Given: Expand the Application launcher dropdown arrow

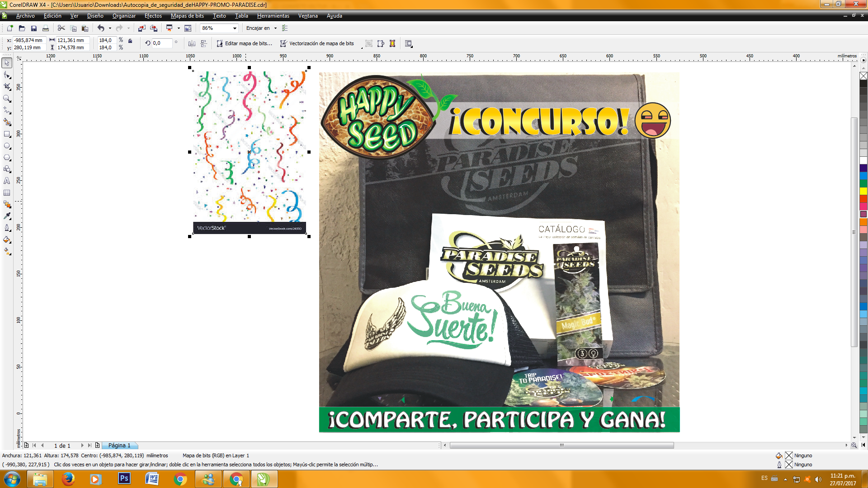Looking at the screenshot, I should pos(179,28).
